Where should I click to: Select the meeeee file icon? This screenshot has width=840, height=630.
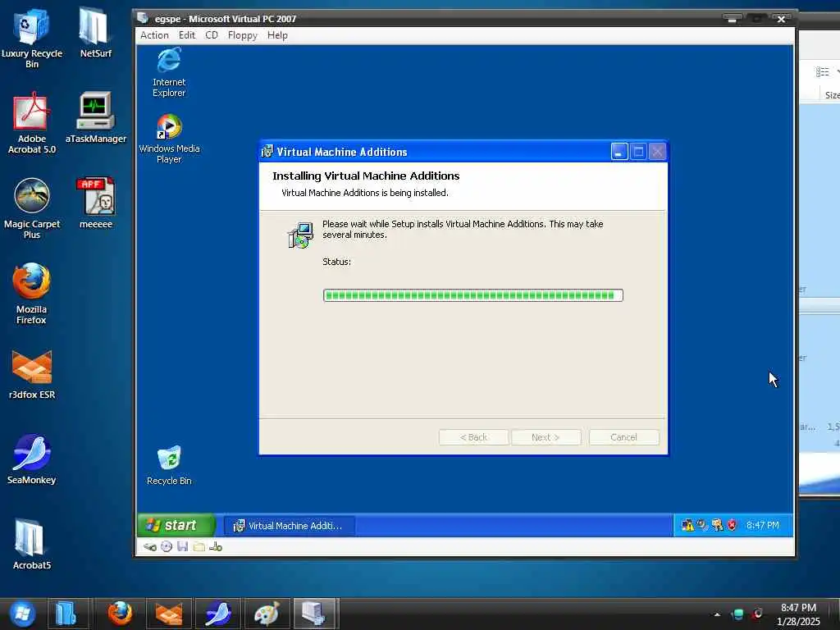pos(95,203)
